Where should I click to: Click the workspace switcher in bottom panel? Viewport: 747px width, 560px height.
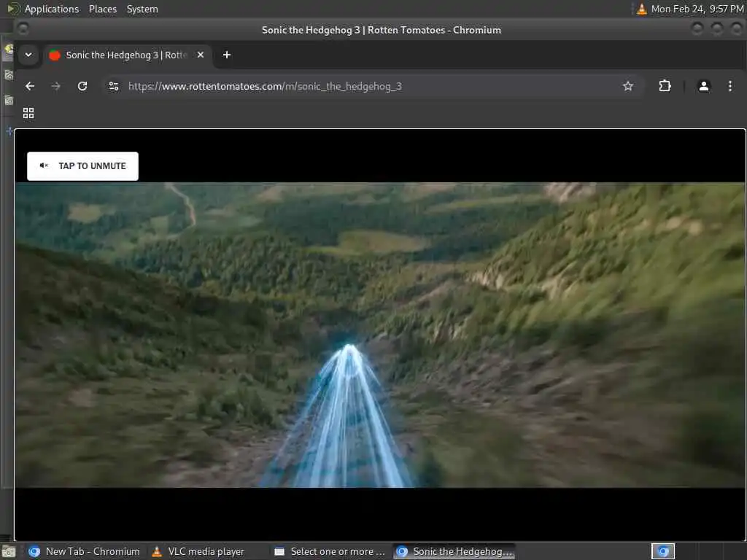click(x=662, y=551)
